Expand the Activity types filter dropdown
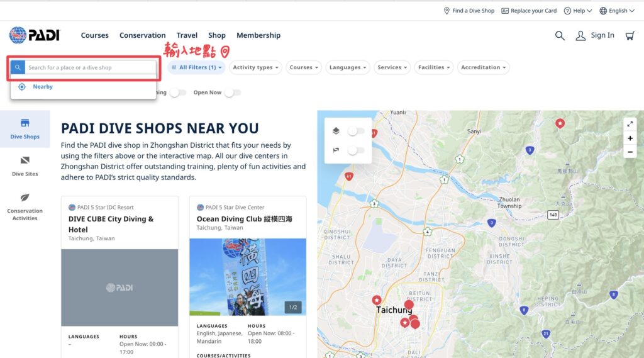 pos(255,67)
